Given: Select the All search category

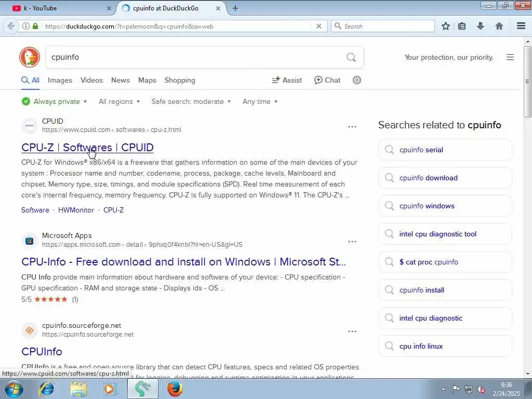Looking at the screenshot, I should 30,80.
